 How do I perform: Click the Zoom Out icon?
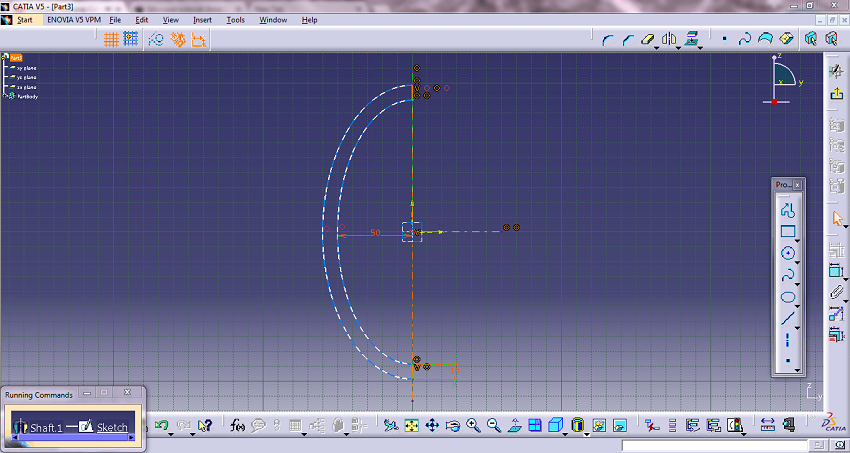(494, 426)
